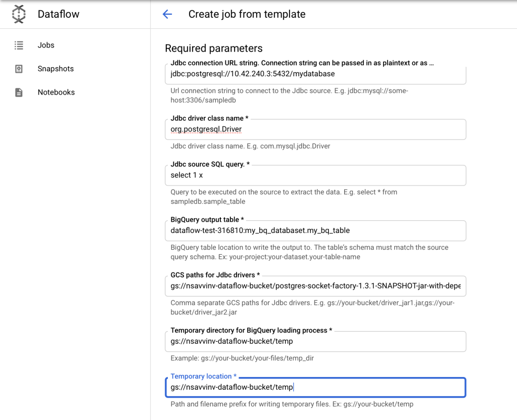Focus the Jdbc connection URL string field
517x420 pixels.
pyautogui.click(x=315, y=74)
